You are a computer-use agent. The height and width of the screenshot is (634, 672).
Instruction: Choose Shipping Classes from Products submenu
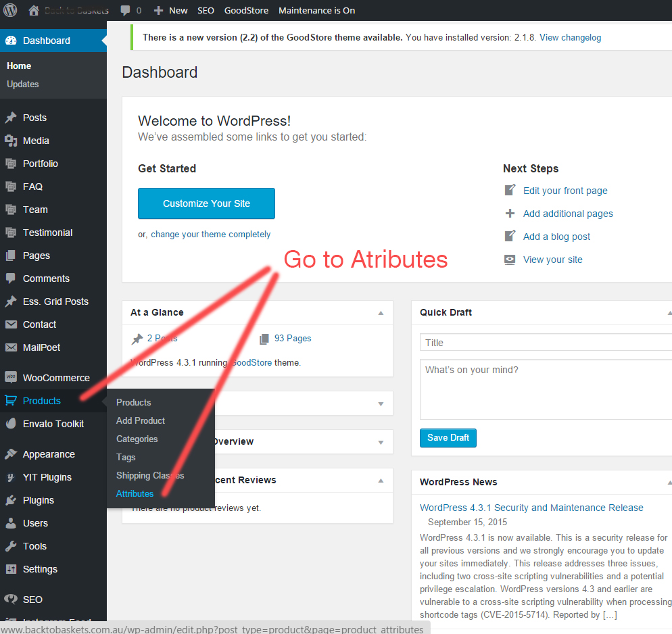[x=149, y=475]
